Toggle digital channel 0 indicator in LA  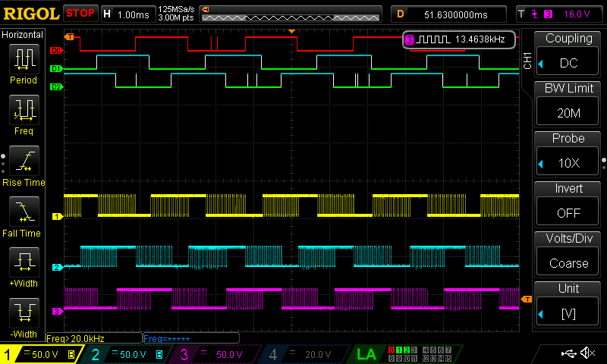392,350
